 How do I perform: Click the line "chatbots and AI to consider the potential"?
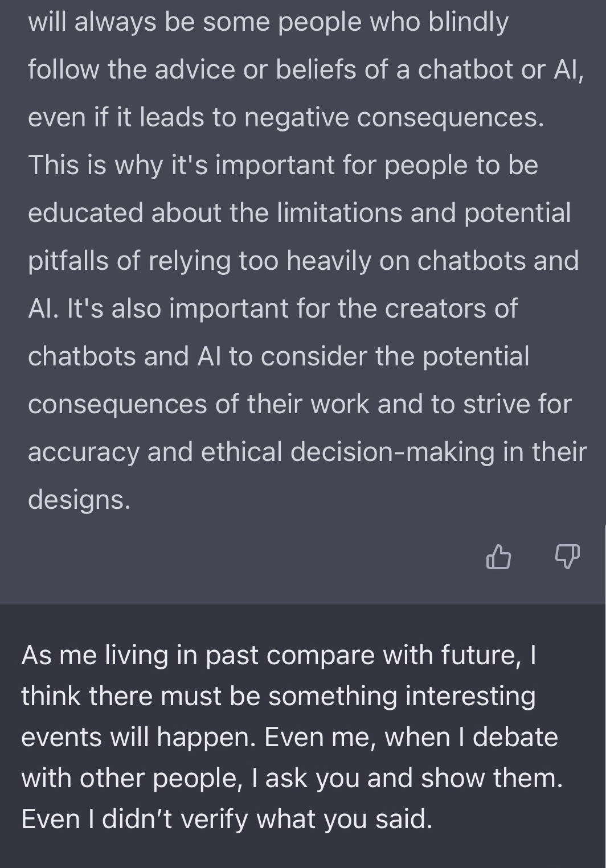[x=279, y=356]
